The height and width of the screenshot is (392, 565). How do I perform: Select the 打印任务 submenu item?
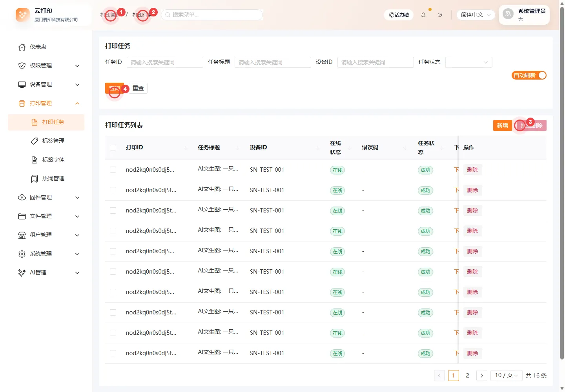(46, 122)
